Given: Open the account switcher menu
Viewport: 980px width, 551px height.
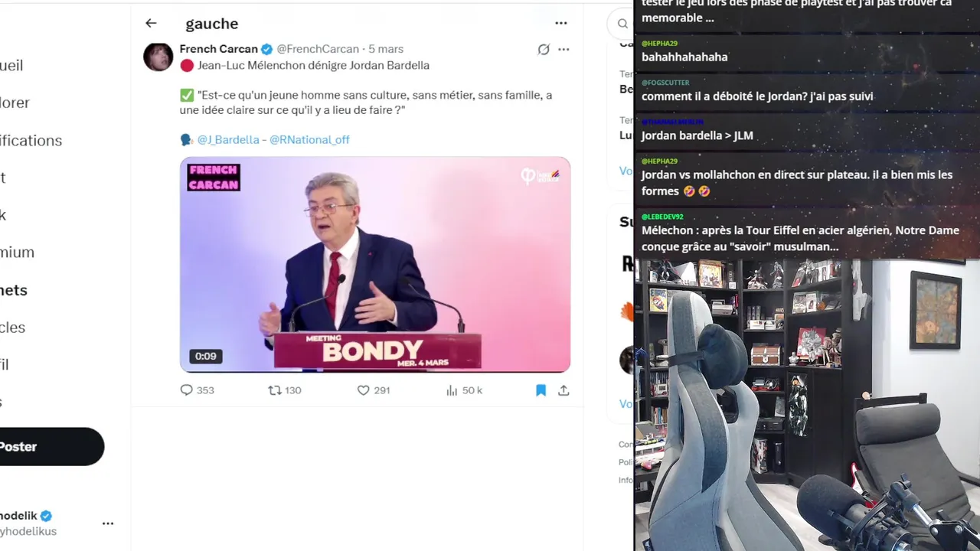Looking at the screenshot, I should point(108,523).
